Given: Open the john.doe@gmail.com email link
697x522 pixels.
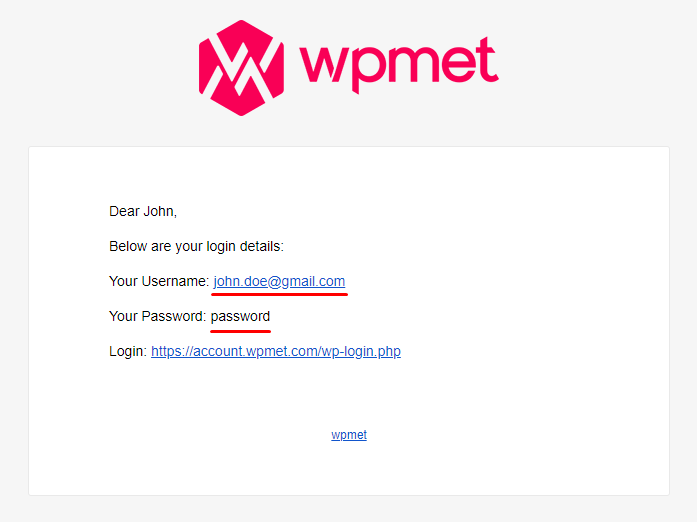Looking at the screenshot, I should 279,281.
